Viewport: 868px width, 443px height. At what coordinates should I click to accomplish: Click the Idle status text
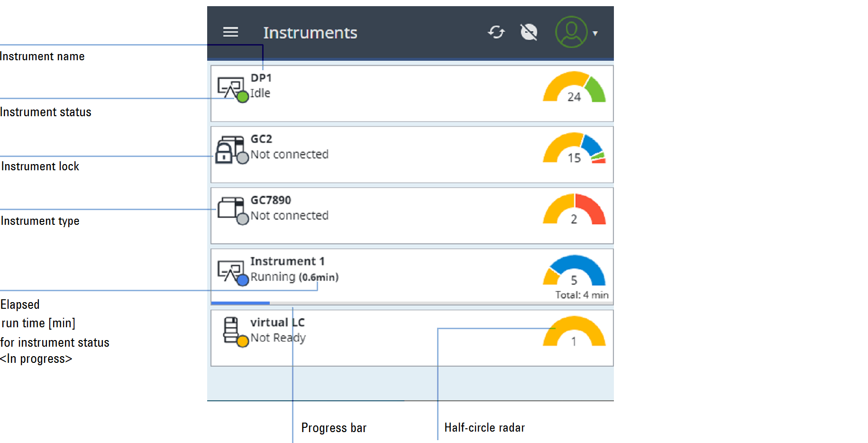260,93
